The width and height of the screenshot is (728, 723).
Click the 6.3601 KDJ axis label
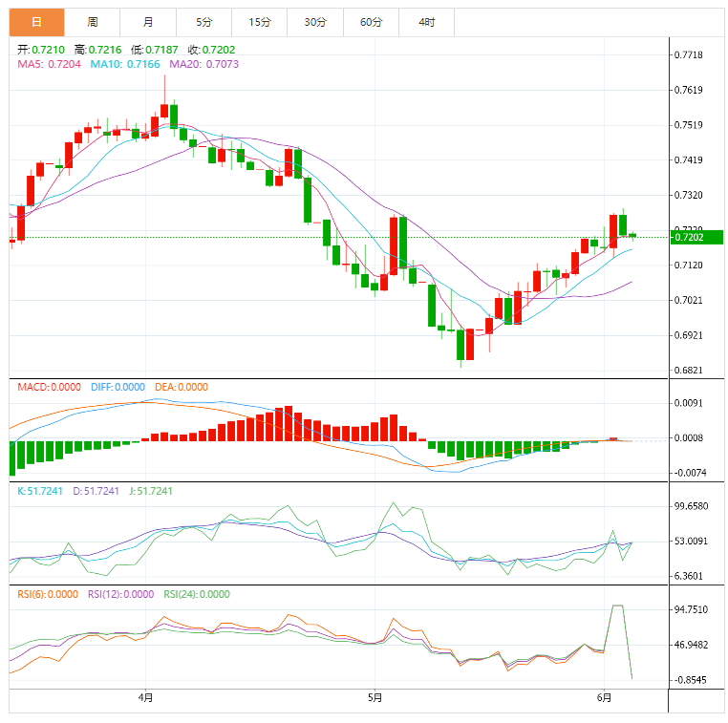point(689,576)
